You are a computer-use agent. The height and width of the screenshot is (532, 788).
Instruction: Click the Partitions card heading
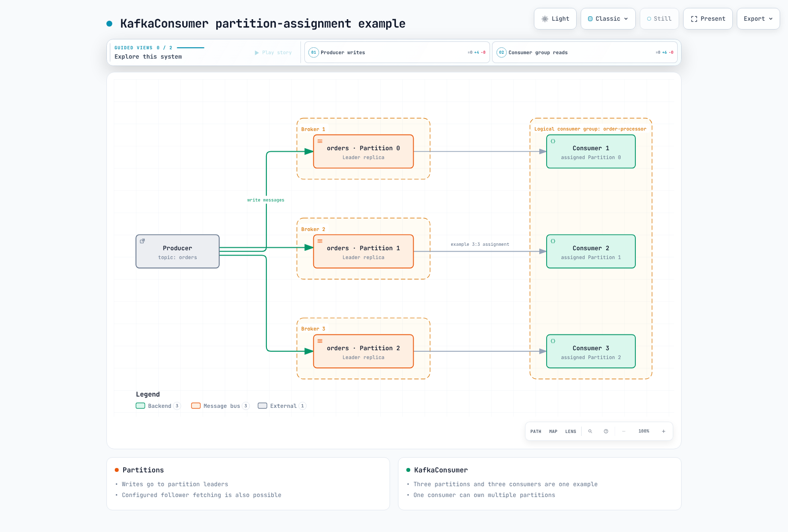143,470
